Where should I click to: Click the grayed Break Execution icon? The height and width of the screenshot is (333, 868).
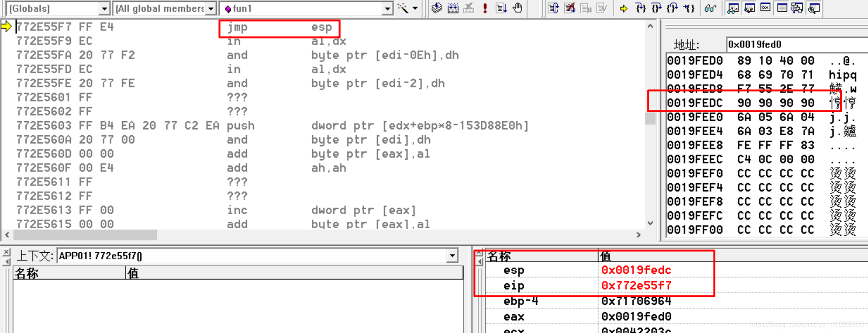coord(586,8)
